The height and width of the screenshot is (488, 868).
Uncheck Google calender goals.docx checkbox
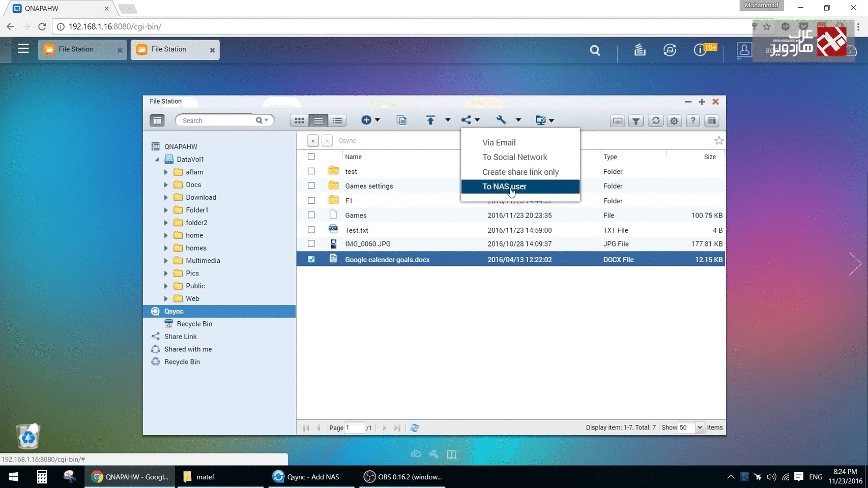(x=311, y=259)
